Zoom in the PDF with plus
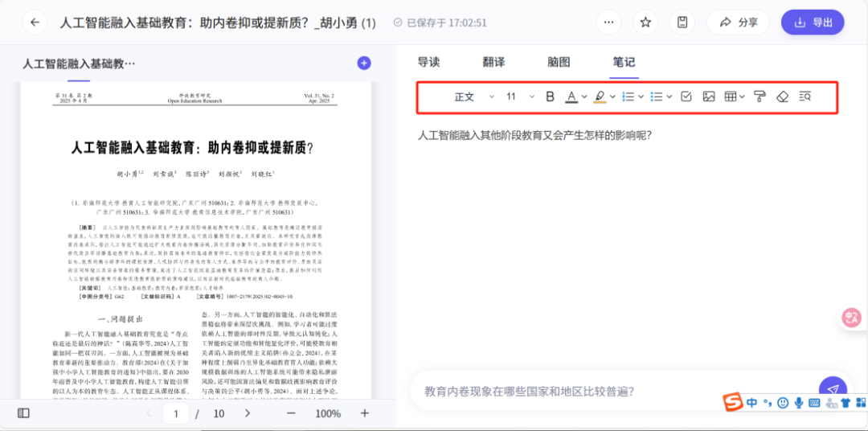868x431 pixels. tap(365, 413)
